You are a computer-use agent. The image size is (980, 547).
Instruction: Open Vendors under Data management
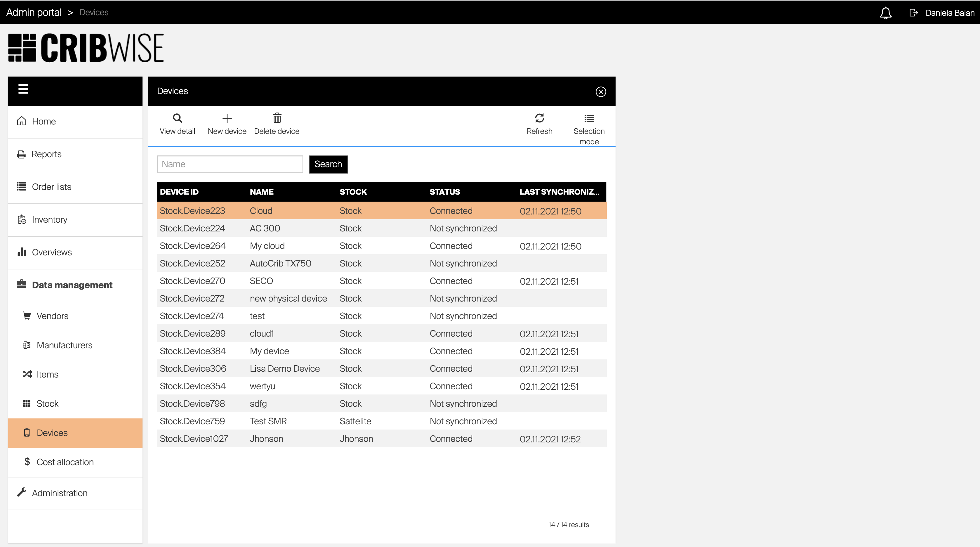pyautogui.click(x=52, y=316)
